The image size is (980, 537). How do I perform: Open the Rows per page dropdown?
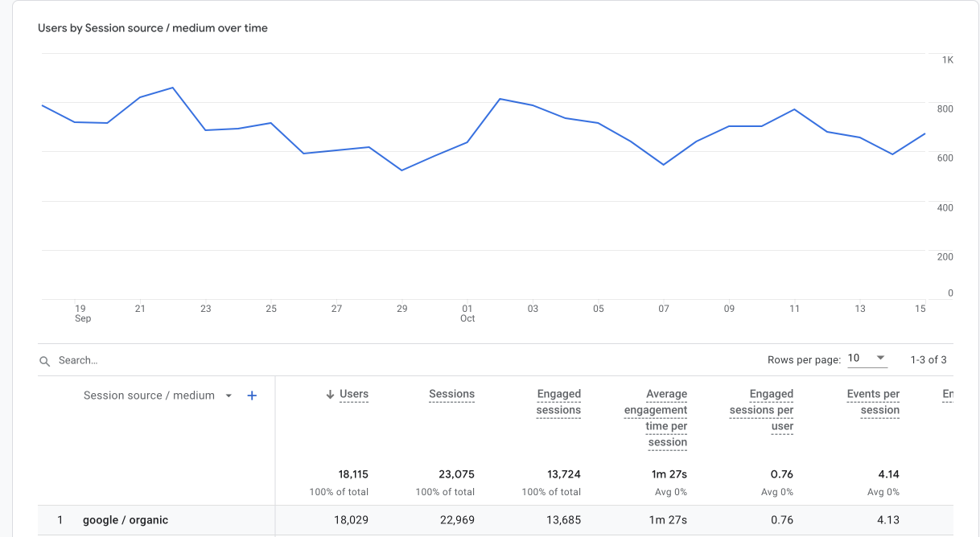coord(867,359)
